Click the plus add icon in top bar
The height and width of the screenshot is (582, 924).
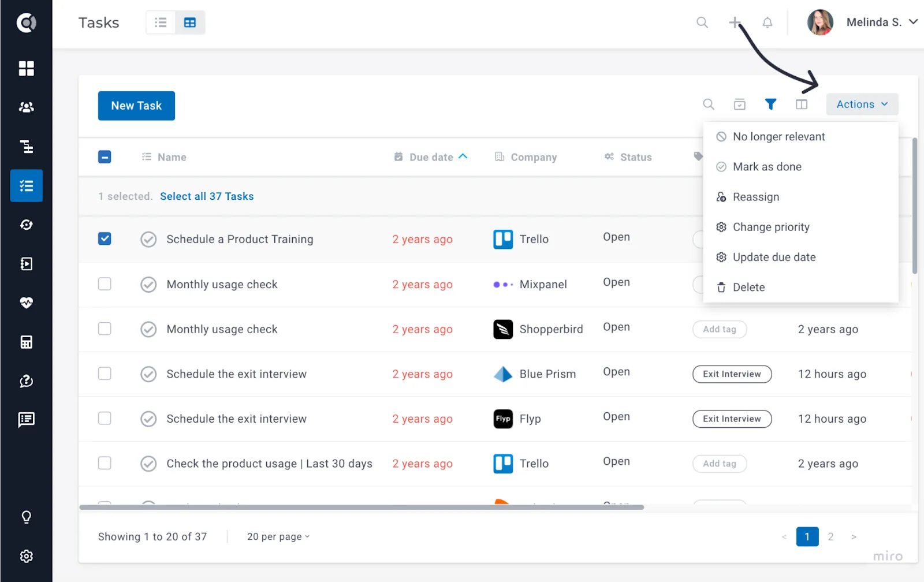click(x=735, y=23)
